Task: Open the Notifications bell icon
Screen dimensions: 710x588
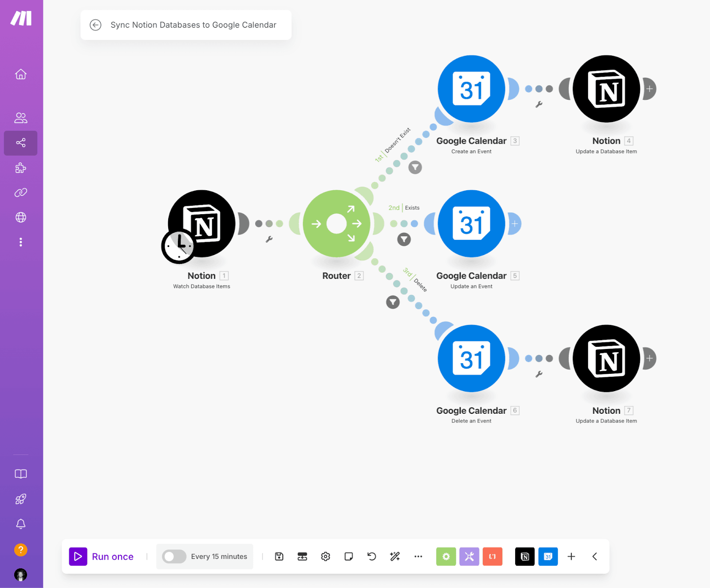Action: pyautogui.click(x=21, y=524)
